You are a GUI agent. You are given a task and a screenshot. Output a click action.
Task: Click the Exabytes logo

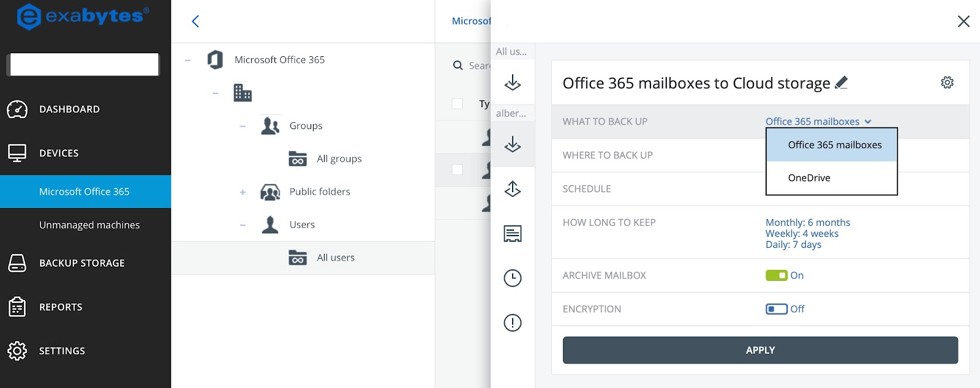tap(83, 17)
